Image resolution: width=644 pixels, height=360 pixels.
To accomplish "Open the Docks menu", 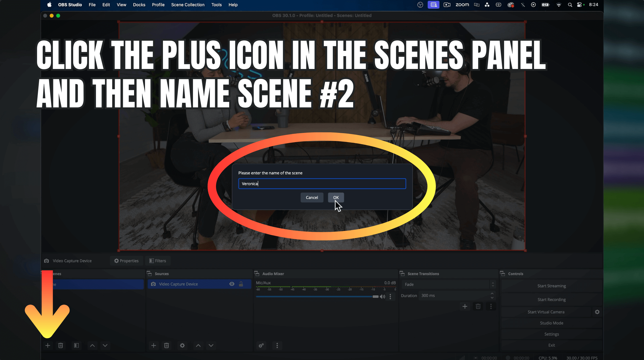I will coord(139,5).
